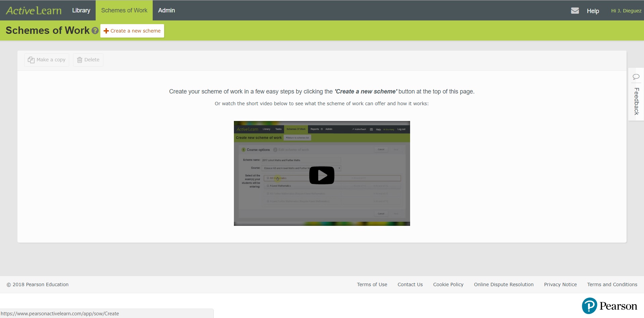
Task: Click Make a copy button
Action: [47, 60]
